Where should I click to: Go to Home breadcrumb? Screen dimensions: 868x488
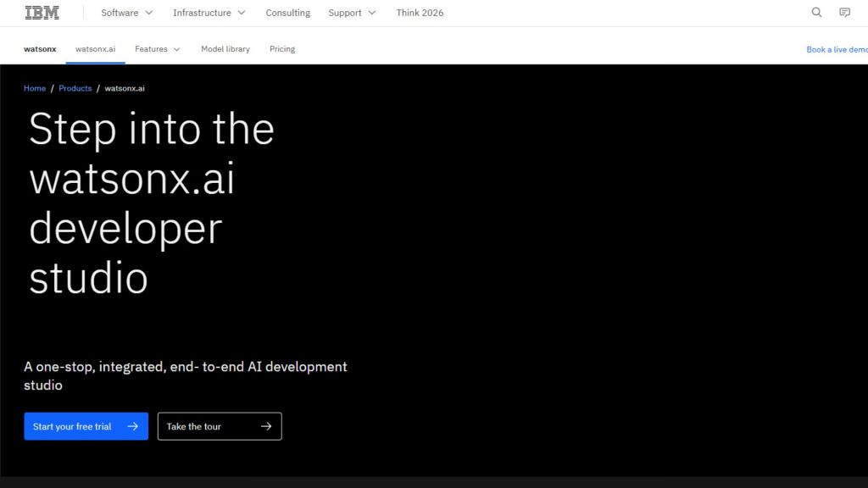pyautogui.click(x=35, y=88)
